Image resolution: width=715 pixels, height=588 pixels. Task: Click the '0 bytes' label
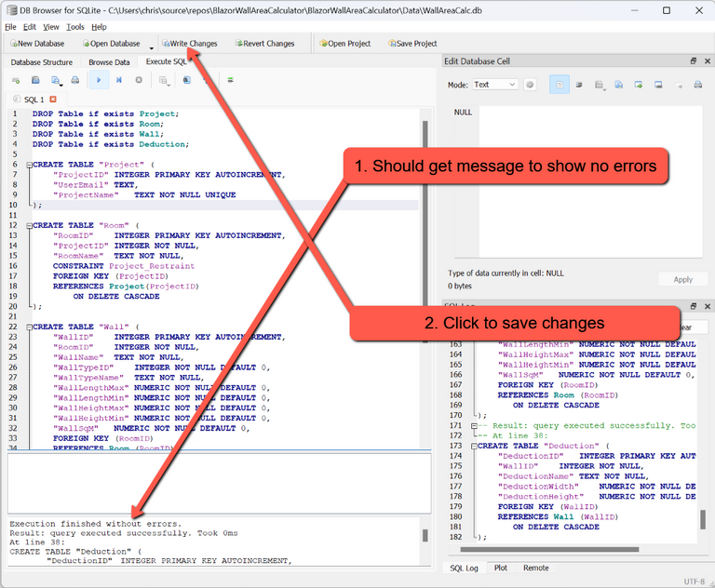tap(460, 287)
